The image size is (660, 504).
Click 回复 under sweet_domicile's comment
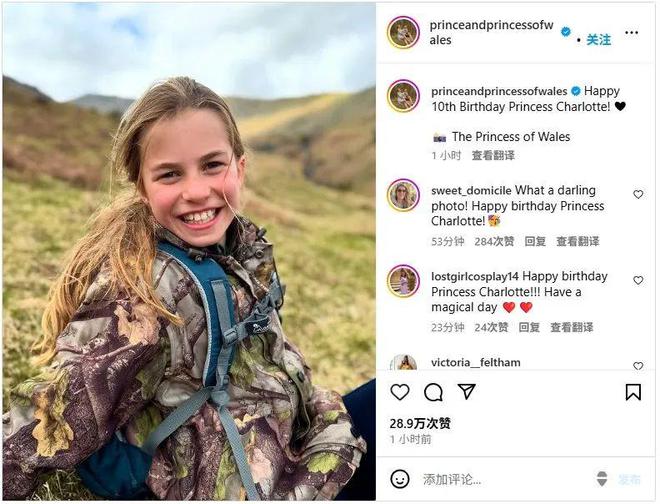point(535,241)
